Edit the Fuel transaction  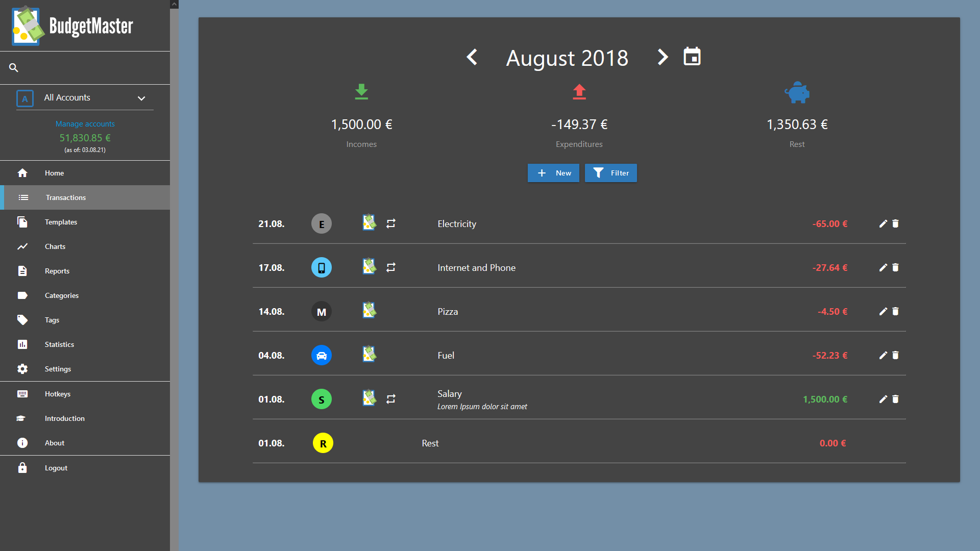click(883, 356)
